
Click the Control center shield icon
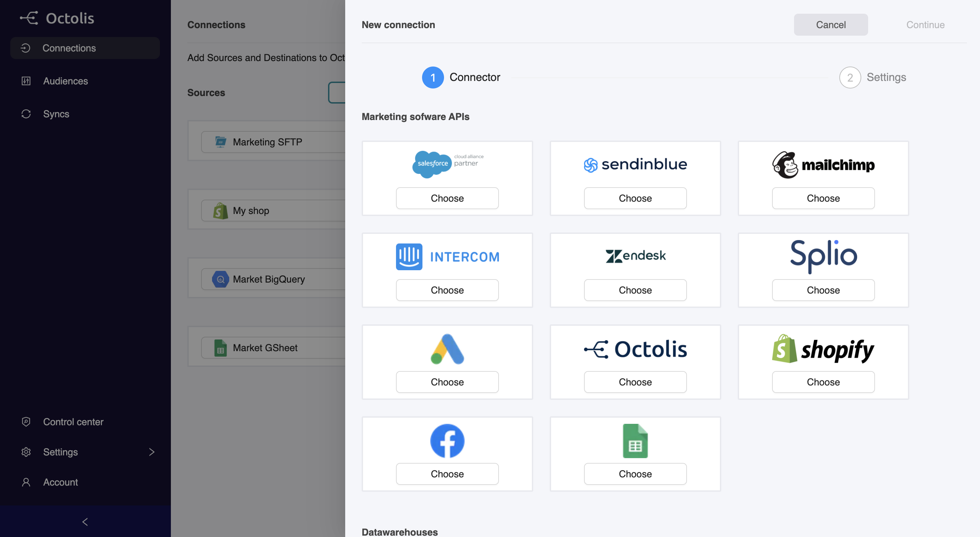tap(26, 422)
